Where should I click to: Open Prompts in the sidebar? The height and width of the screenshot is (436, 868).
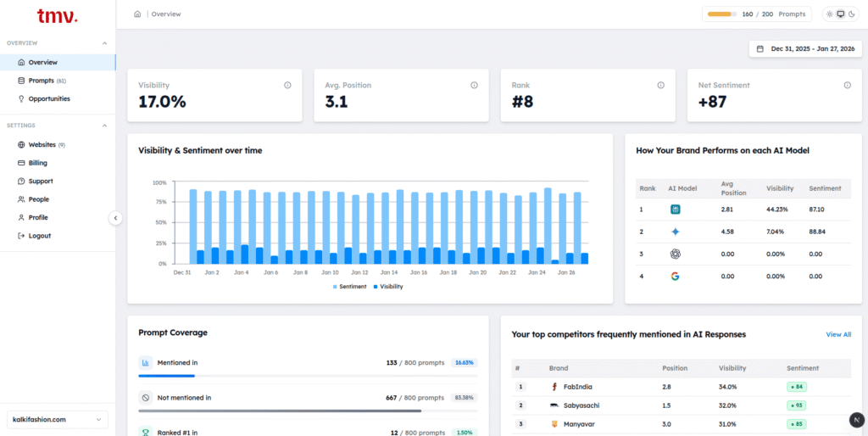tap(58, 81)
